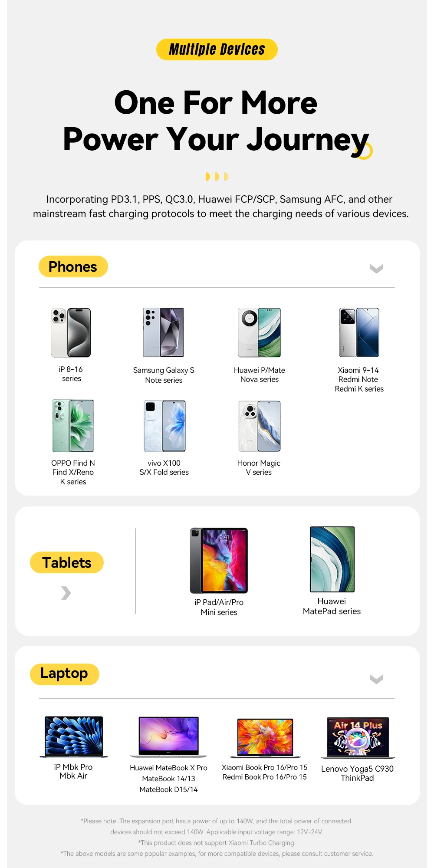Viewport: 434px width, 868px height.
Task: Click the Huawei MatePad tablet image
Action: (x=332, y=559)
